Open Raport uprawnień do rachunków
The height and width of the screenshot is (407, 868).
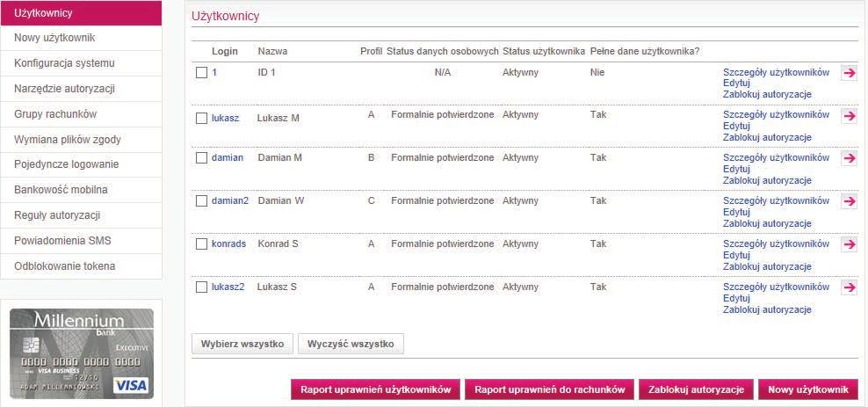click(x=550, y=389)
